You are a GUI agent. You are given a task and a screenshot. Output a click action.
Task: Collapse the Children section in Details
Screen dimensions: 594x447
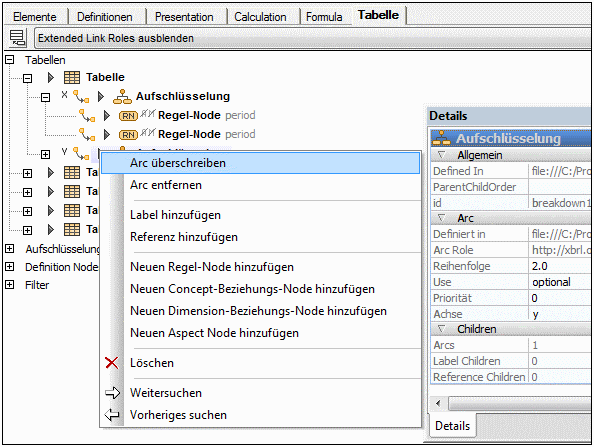441,329
